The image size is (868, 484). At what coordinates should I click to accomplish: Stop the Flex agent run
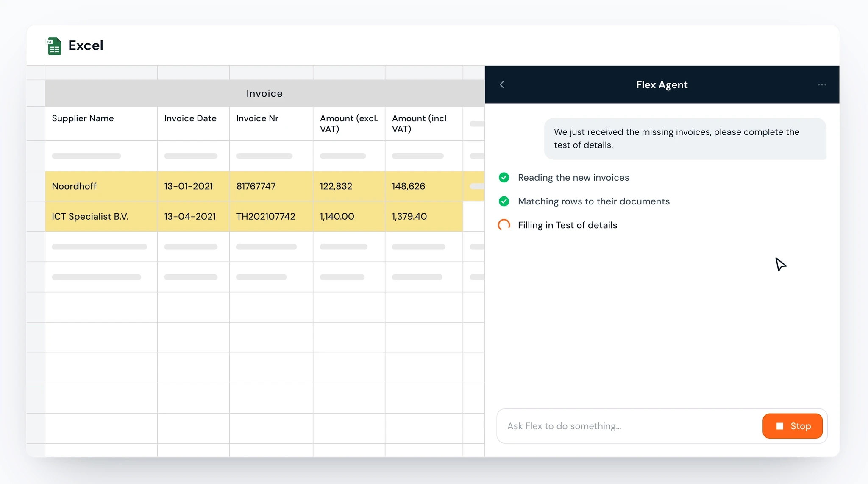tap(792, 426)
